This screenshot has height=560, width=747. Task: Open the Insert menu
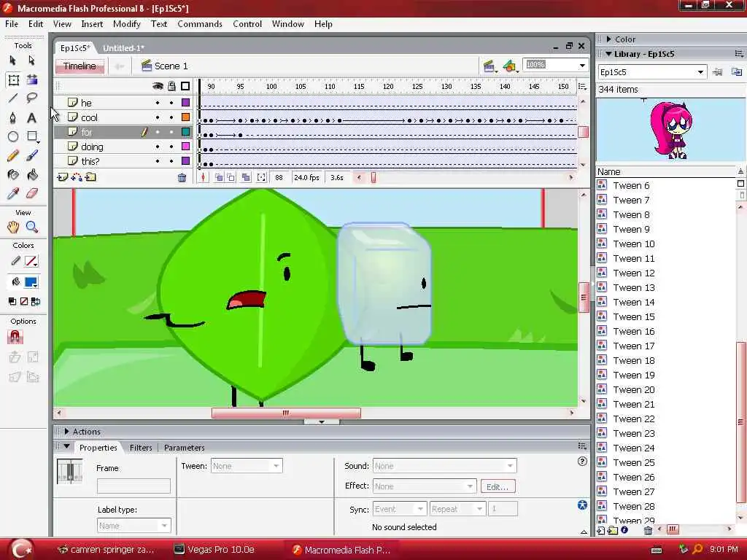point(92,24)
